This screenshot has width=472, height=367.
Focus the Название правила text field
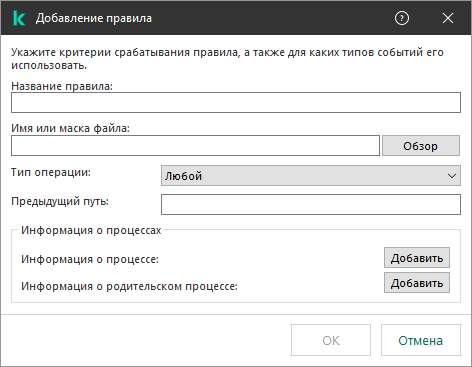point(236,102)
